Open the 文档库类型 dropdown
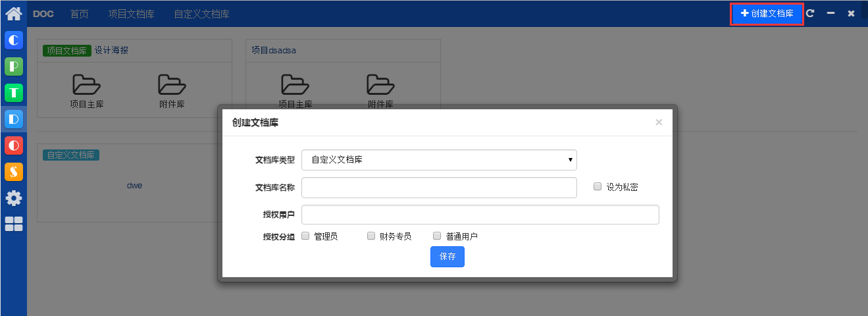The height and width of the screenshot is (316, 868). [439, 159]
